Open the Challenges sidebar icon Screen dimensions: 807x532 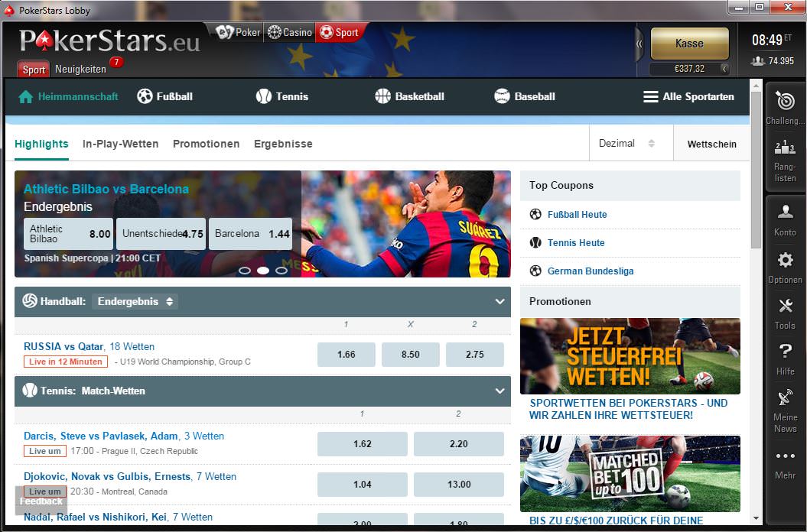point(785,101)
